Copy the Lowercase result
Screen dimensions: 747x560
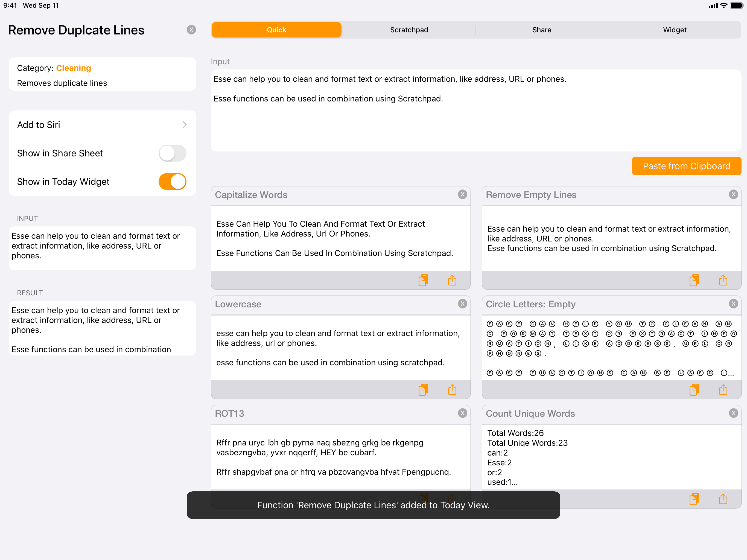[x=423, y=389]
